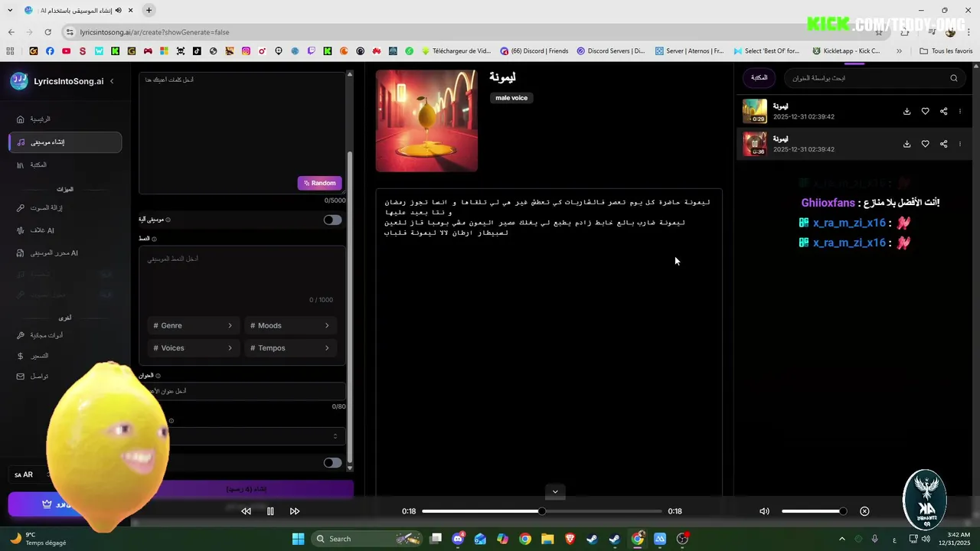Open the Tous les favoris bookmarks folder
The image size is (980, 551).
coord(946,51)
